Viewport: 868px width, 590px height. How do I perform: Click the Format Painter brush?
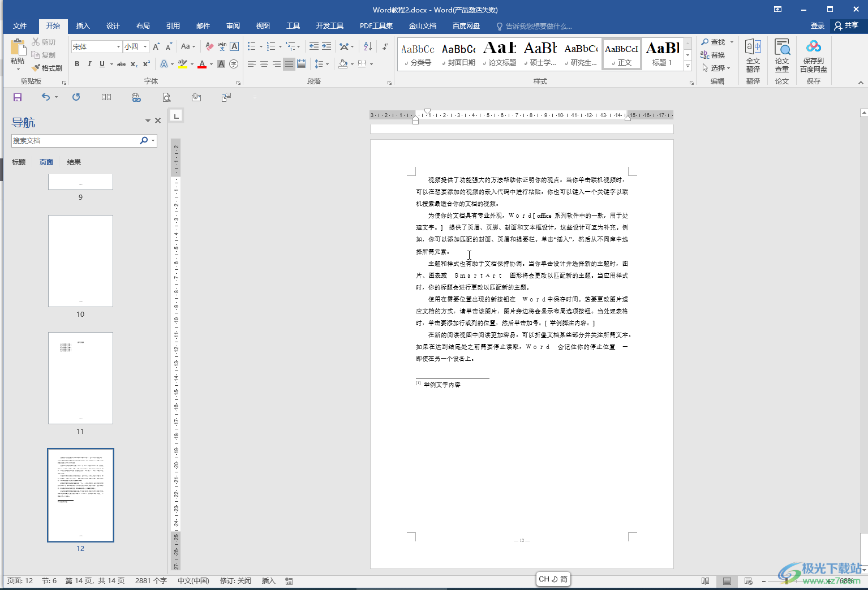[x=47, y=68]
